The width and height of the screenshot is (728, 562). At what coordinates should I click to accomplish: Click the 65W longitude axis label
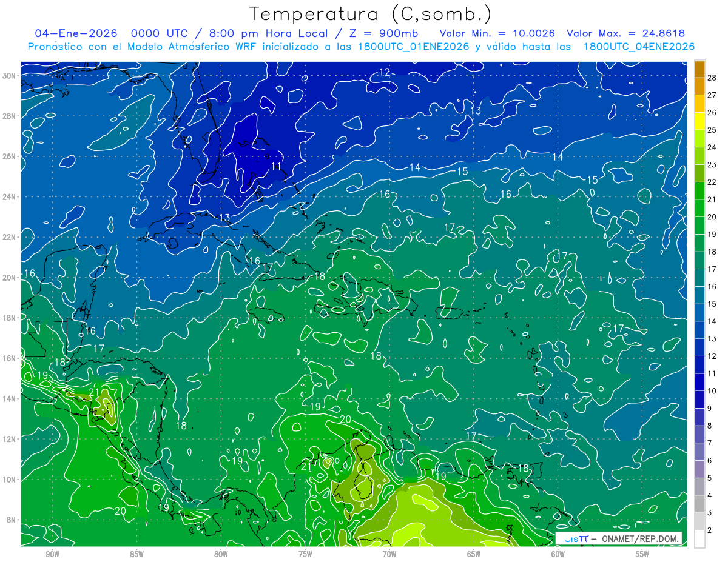coord(474,554)
